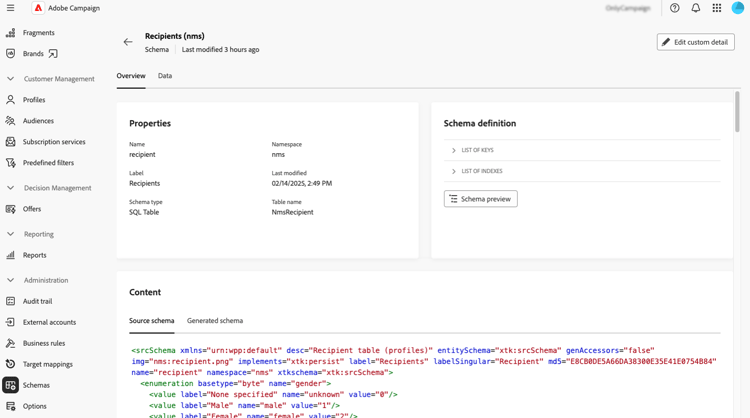
Task: Open the Schema preview
Action: pos(481,199)
